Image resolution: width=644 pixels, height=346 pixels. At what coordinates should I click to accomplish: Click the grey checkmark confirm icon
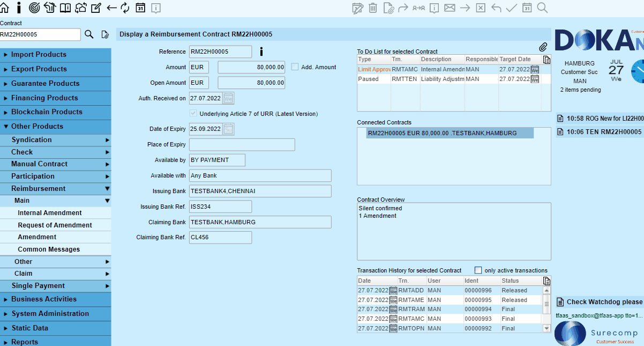[512, 8]
